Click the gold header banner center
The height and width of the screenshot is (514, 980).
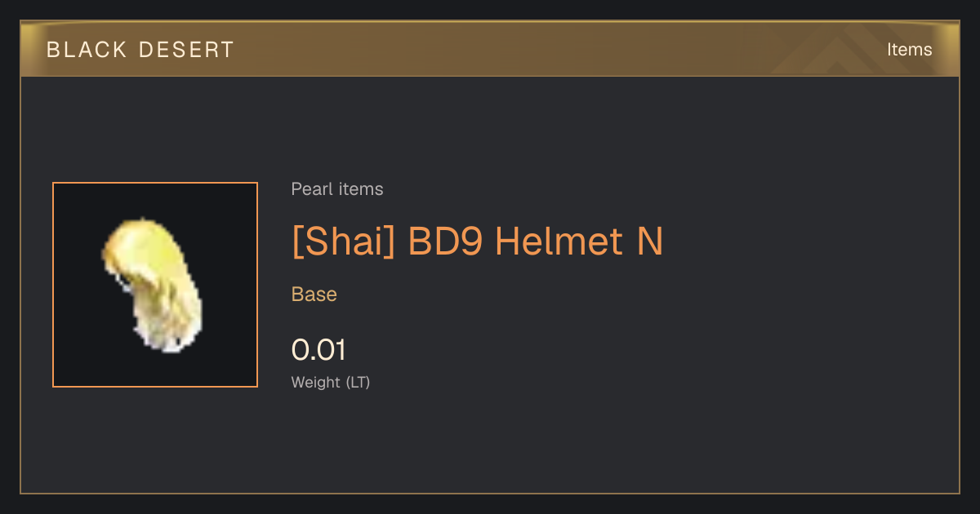490,49
